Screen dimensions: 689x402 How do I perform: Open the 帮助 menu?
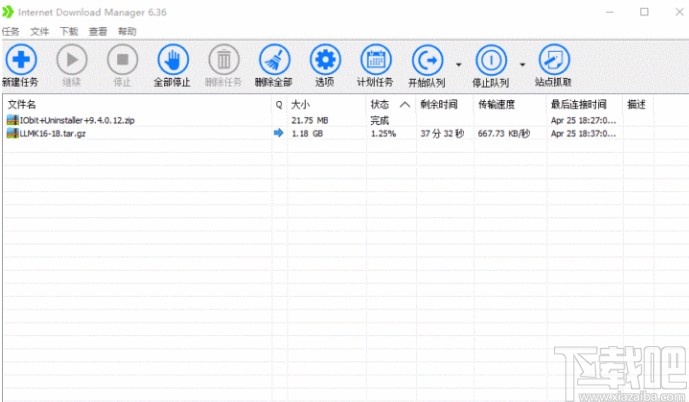[x=127, y=31]
